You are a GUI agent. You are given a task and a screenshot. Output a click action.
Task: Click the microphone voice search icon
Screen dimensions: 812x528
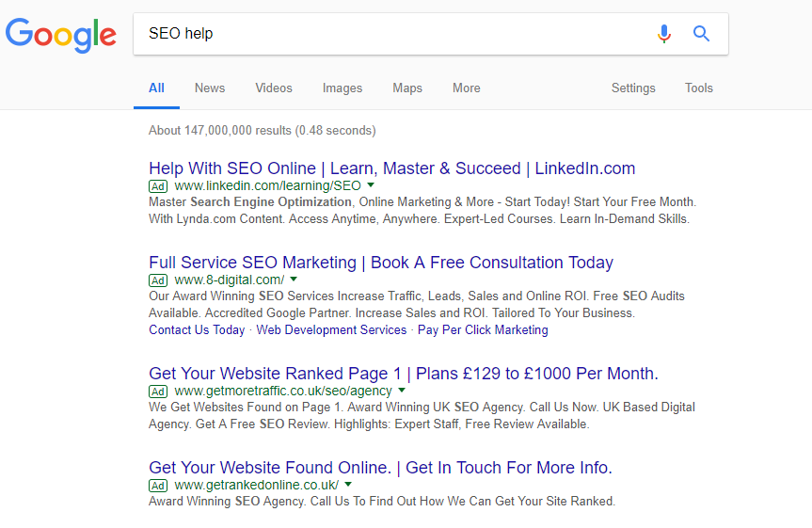(x=664, y=34)
